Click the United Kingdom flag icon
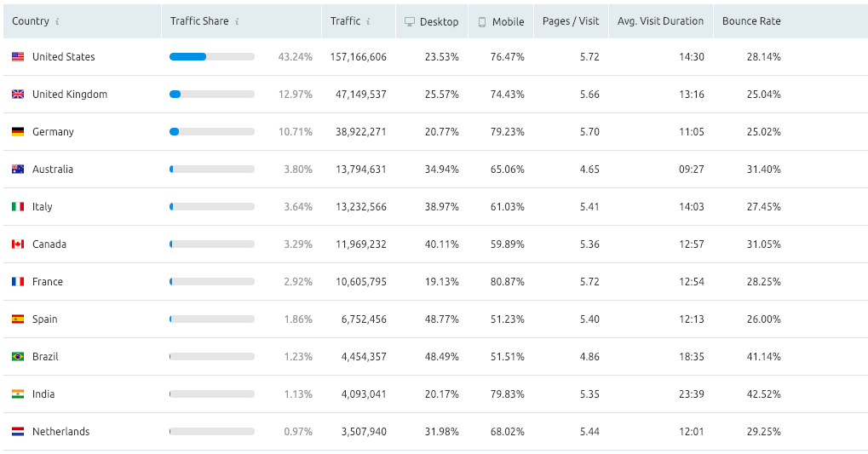868x454 pixels. (x=18, y=94)
